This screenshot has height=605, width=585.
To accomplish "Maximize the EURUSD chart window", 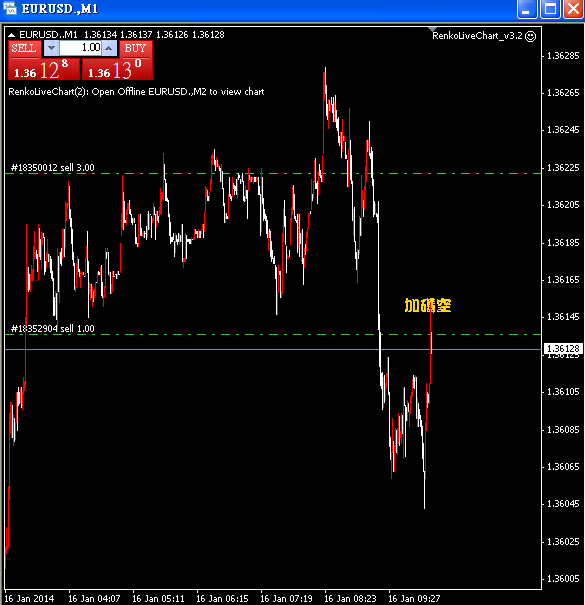I will 550,9.
